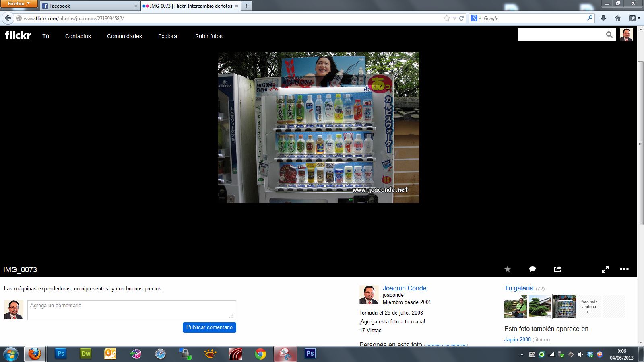644x362 pixels.
Task: Open the profile avatar in the Flickr header
Action: (x=626, y=35)
